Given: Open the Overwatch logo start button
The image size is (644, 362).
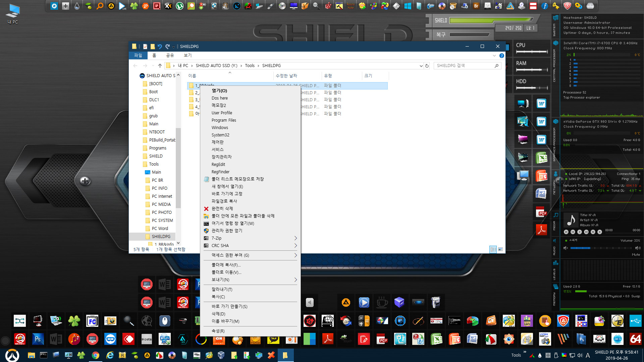Looking at the screenshot, I should click(x=12, y=355).
